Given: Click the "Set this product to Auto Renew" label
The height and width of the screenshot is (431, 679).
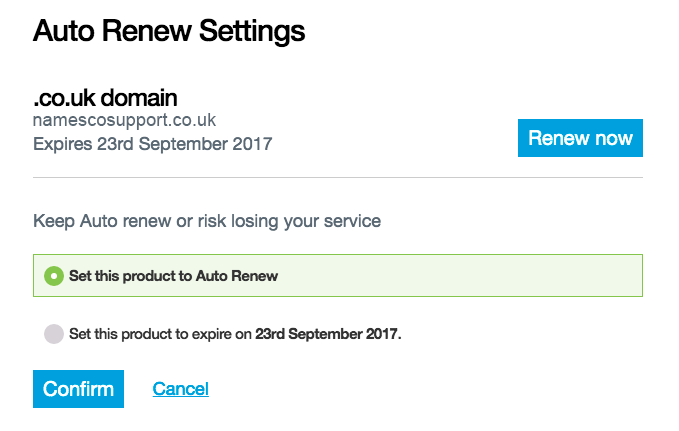Looking at the screenshot, I should (173, 276).
